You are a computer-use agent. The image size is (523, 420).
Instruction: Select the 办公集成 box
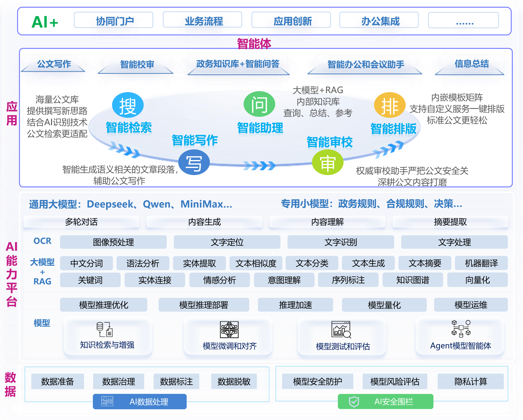[x=379, y=20]
